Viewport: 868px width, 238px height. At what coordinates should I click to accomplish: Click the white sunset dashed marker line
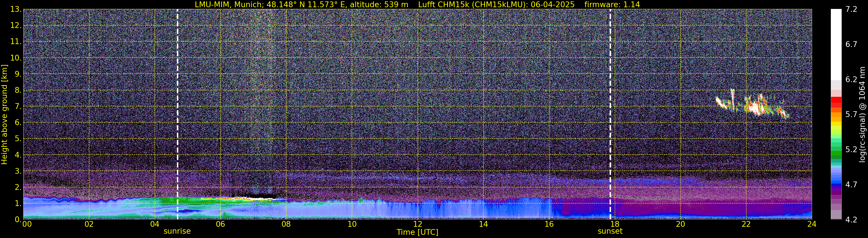610,114
